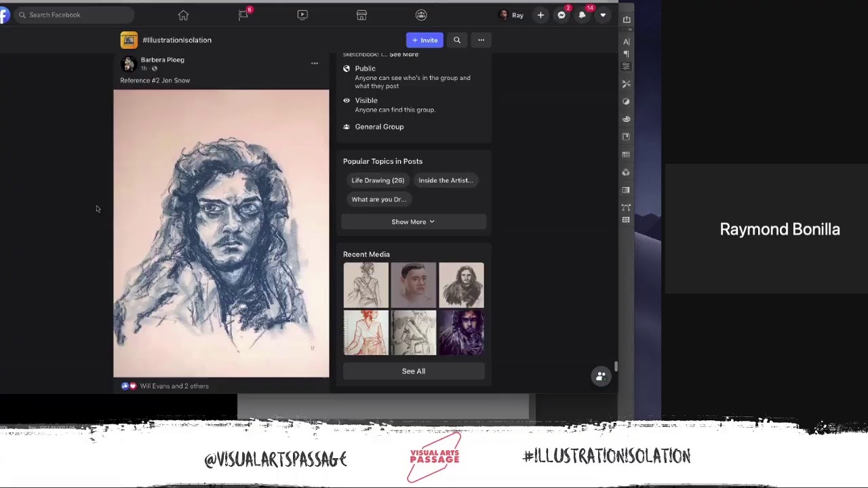This screenshot has height=488, width=868.
Task: Select the Life Drawing (28) topic
Action: [x=378, y=180]
